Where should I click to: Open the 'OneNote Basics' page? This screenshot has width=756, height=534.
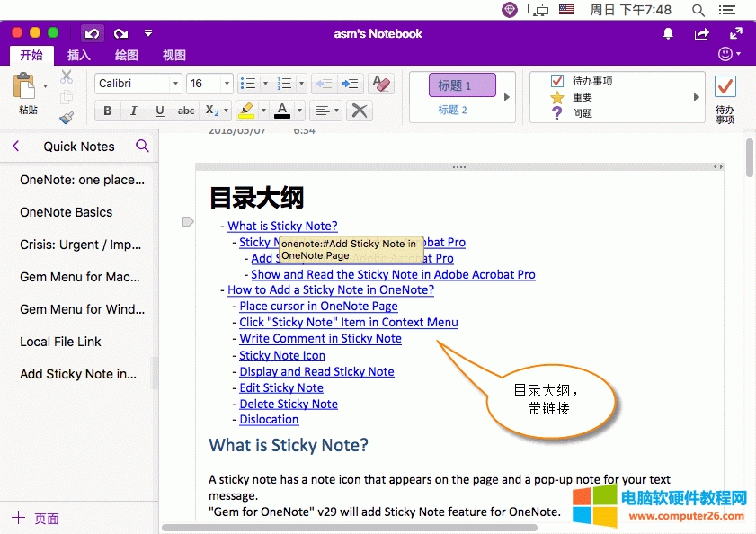pyautogui.click(x=67, y=212)
